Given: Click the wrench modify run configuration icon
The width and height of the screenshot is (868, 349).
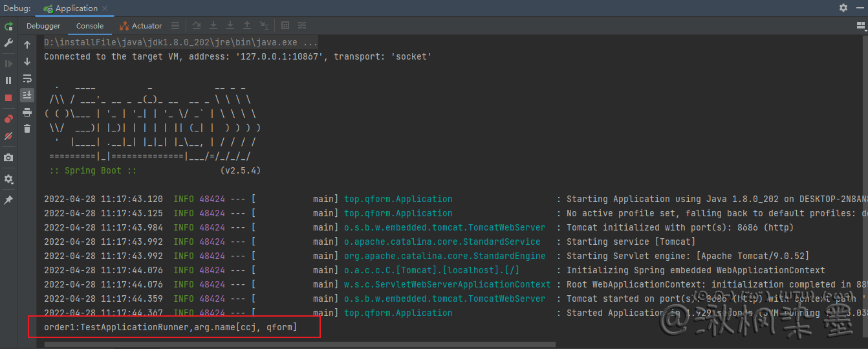Looking at the screenshot, I should click(x=8, y=43).
